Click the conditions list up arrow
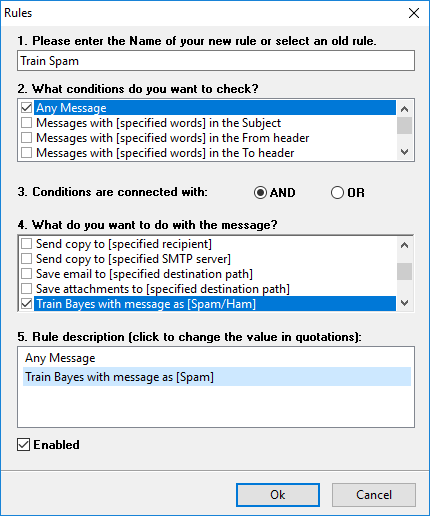 coord(404,109)
